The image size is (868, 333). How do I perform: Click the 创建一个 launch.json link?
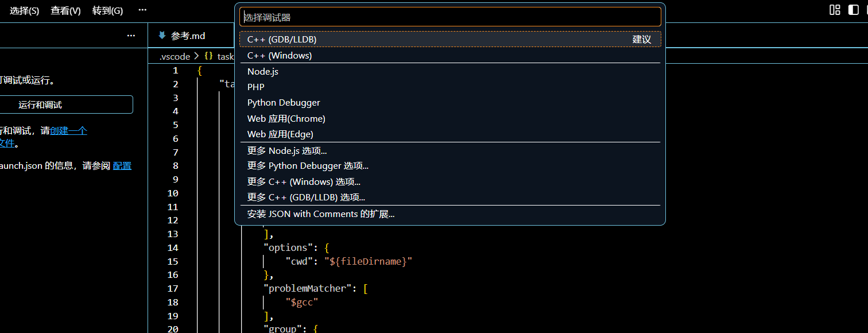68,130
